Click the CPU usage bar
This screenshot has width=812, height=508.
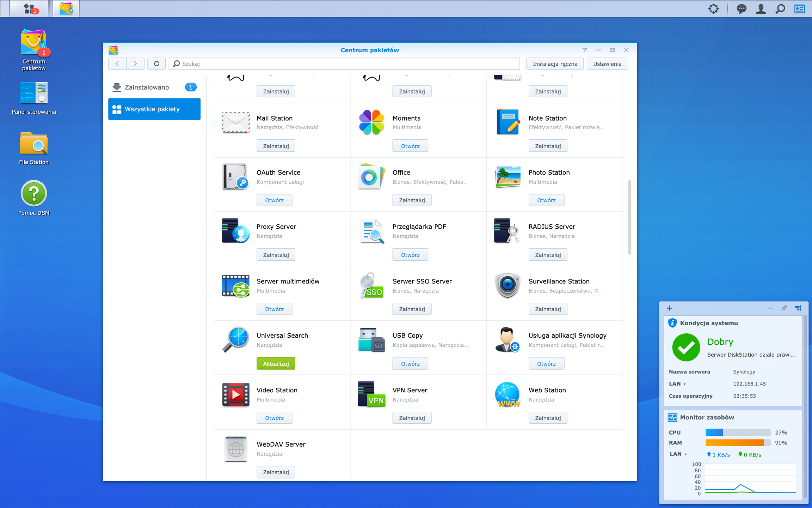pos(738,433)
